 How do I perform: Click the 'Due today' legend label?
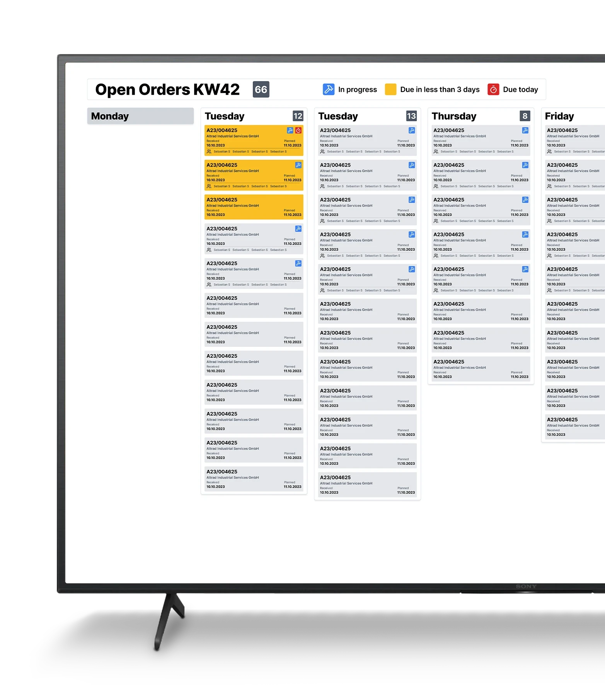tap(520, 90)
